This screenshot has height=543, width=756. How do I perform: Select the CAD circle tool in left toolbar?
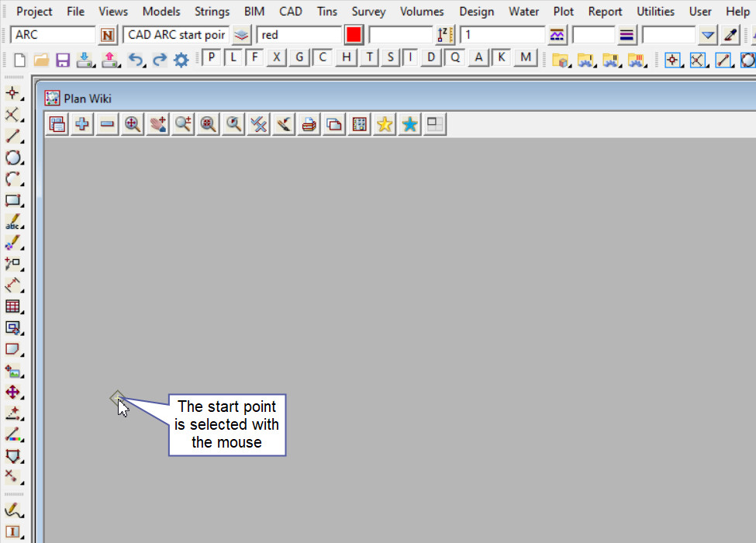tap(12, 158)
